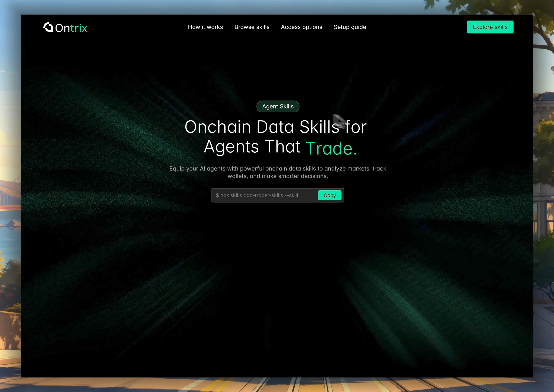Click the Ontrix wordmark text
The height and width of the screenshot is (392, 554).
coord(71,28)
